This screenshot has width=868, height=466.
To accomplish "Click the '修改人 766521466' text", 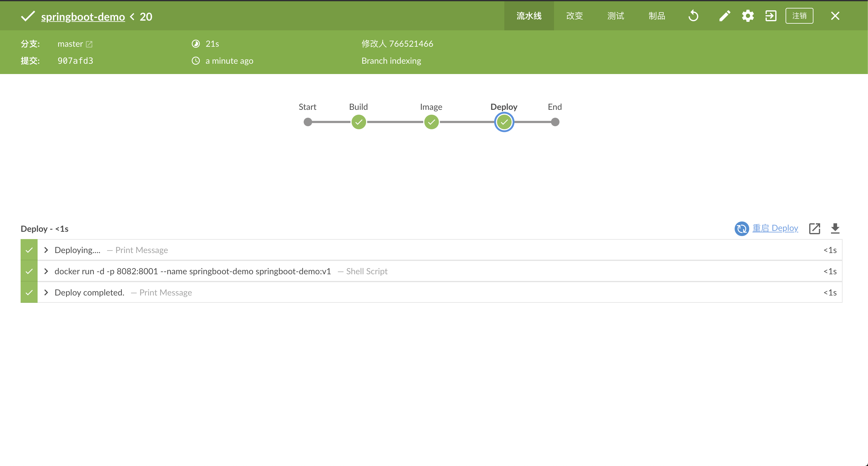I will pos(397,44).
